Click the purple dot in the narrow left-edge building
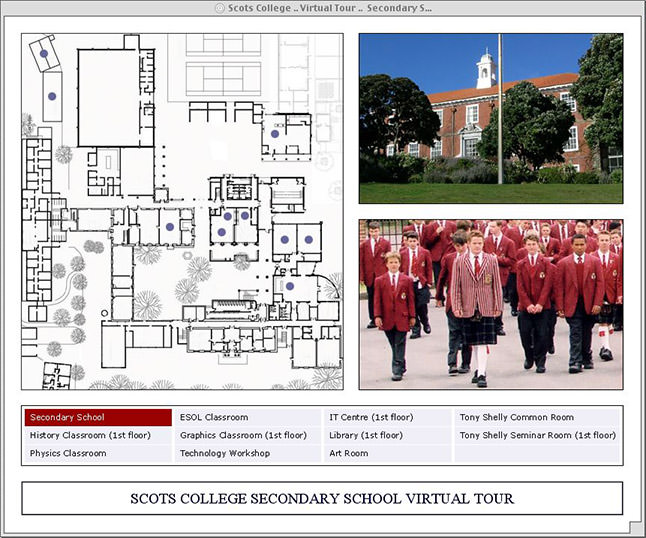The image size is (646, 538). coord(52,96)
